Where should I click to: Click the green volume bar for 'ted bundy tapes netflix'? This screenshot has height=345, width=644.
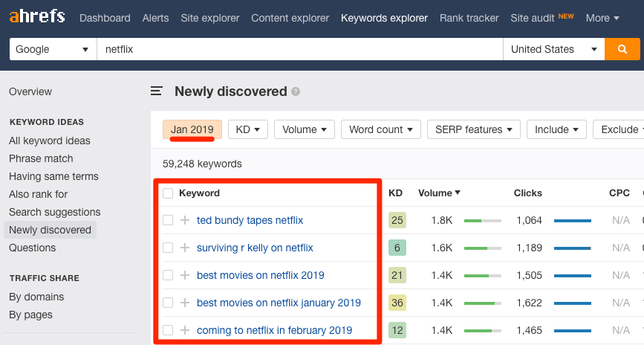483,221
